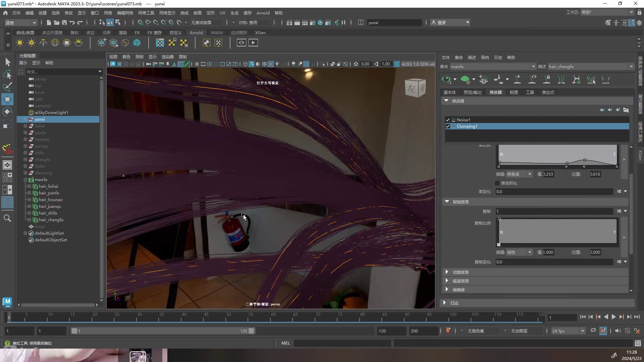644x362 pixels.
Task: Click the audio speaker icon in range bar
Action: point(618,331)
